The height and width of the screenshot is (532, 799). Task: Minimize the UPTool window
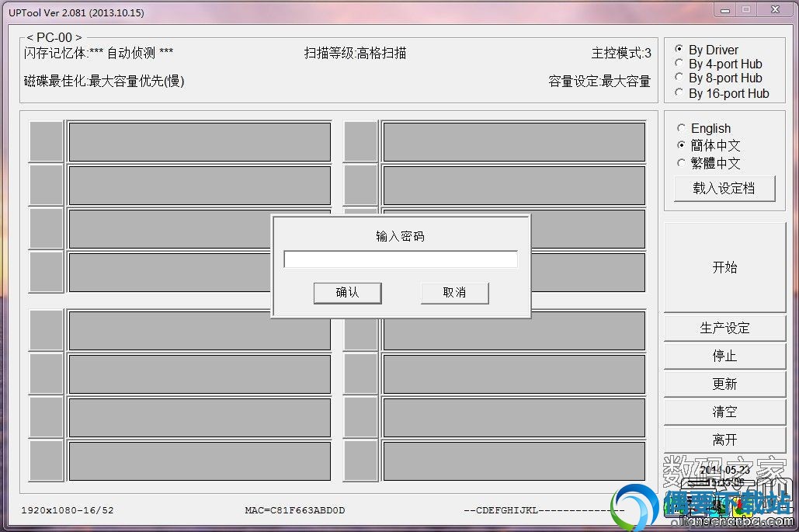(x=725, y=9)
